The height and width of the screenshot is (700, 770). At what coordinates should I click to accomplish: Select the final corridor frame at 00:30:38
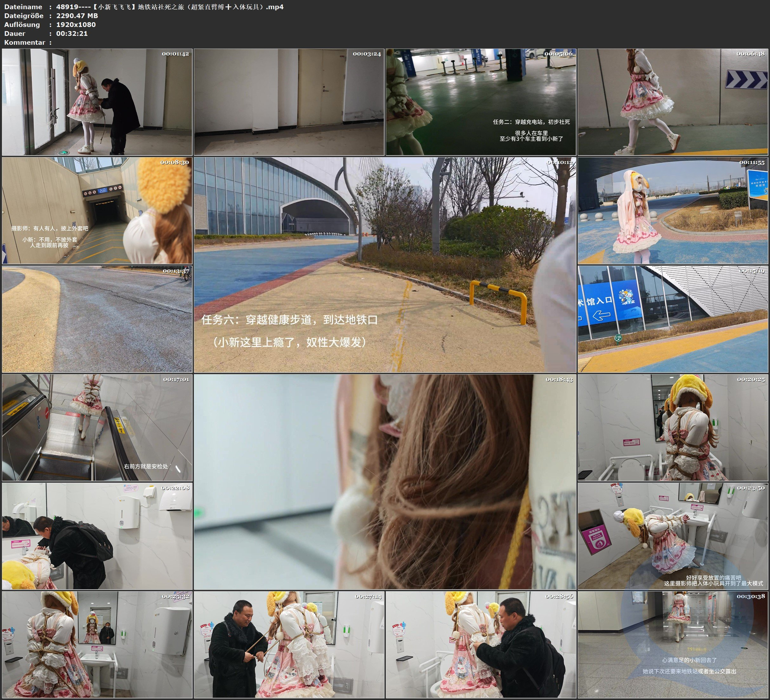pos(673,644)
